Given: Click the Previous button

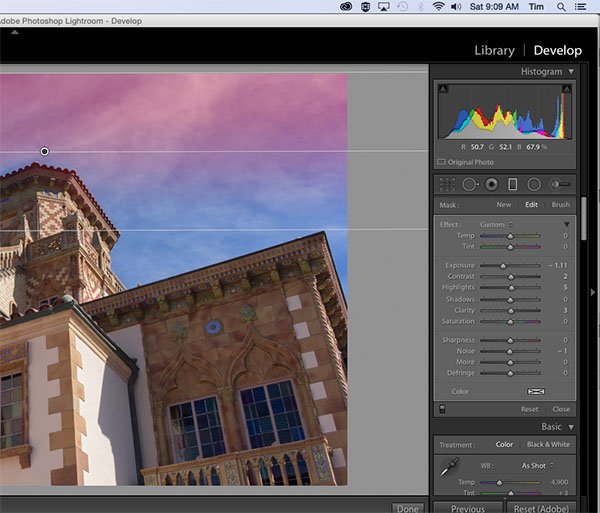Looking at the screenshot, I should [468, 508].
